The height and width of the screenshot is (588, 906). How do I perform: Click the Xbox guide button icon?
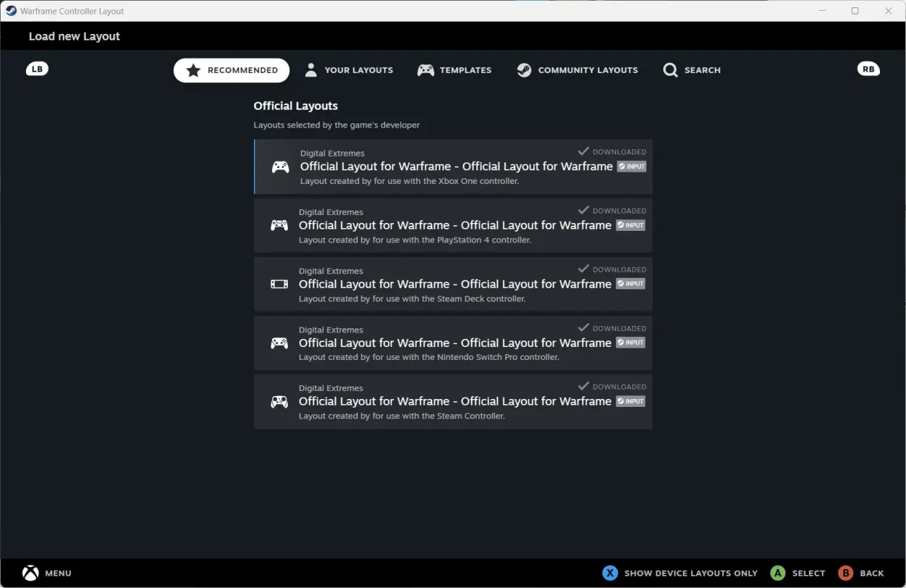[30, 573]
